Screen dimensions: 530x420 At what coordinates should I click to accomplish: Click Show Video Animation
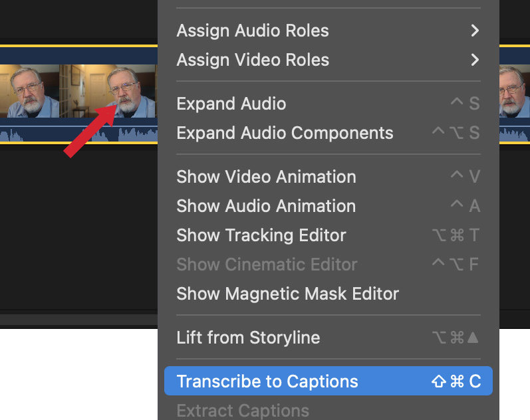pyautogui.click(x=266, y=177)
